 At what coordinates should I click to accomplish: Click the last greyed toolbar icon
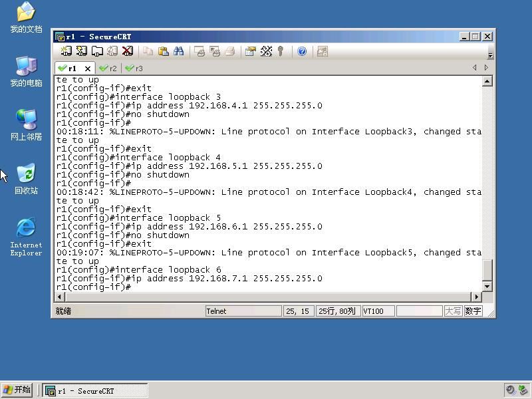(322, 51)
